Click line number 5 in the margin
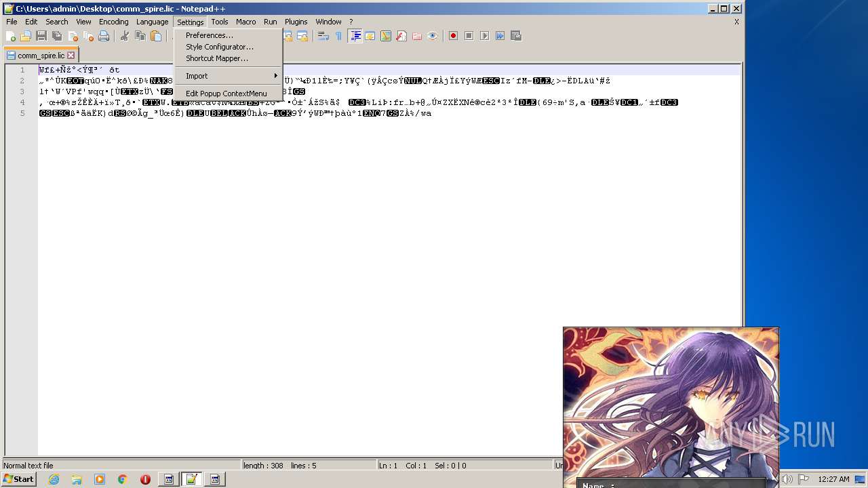 pos(22,113)
